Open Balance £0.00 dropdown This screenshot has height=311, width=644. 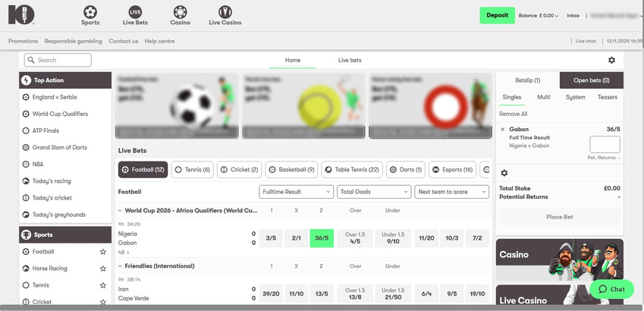539,16
